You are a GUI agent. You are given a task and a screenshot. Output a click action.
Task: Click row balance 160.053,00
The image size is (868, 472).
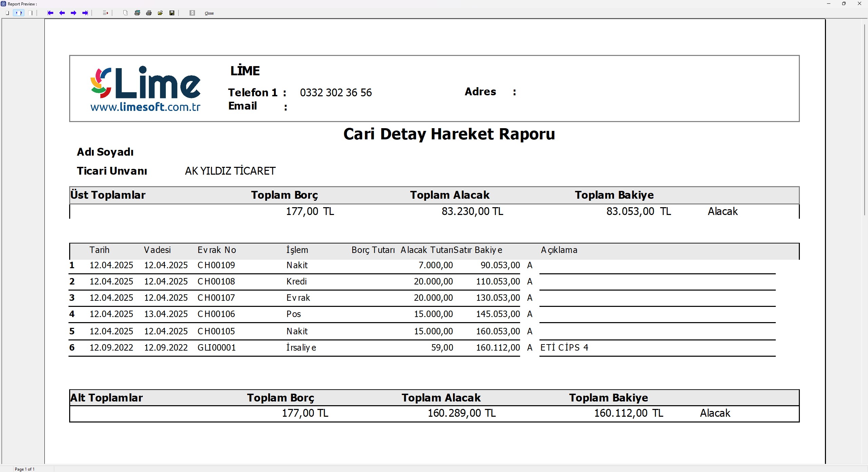(498, 331)
